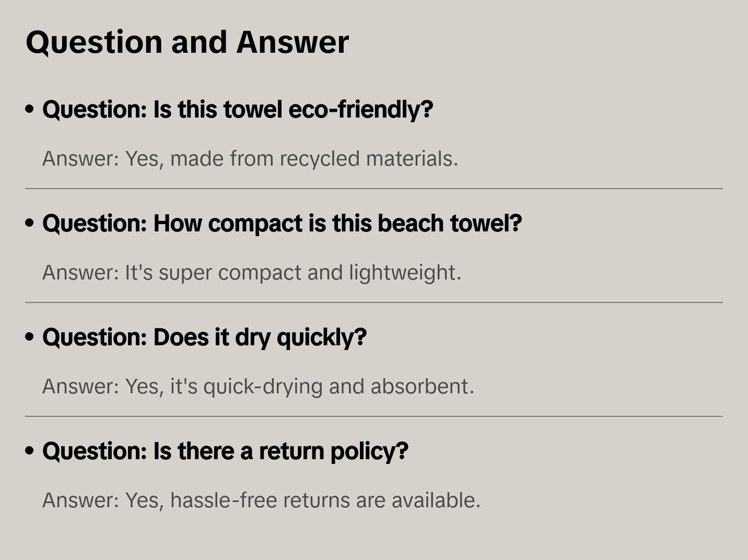Expand the "Does it dry quickly?" question
The width and height of the screenshot is (748, 560).
(x=204, y=337)
